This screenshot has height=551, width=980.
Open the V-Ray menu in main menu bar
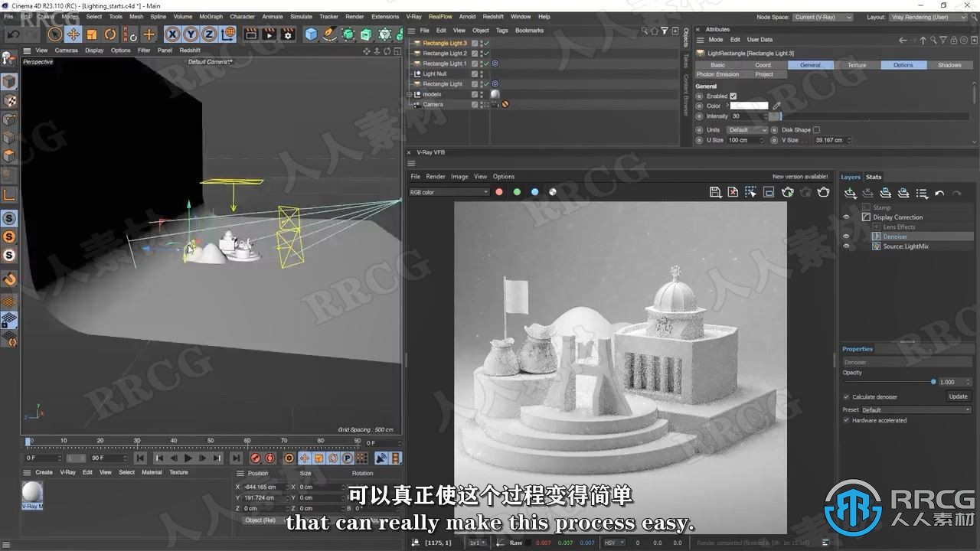(413, 16)
